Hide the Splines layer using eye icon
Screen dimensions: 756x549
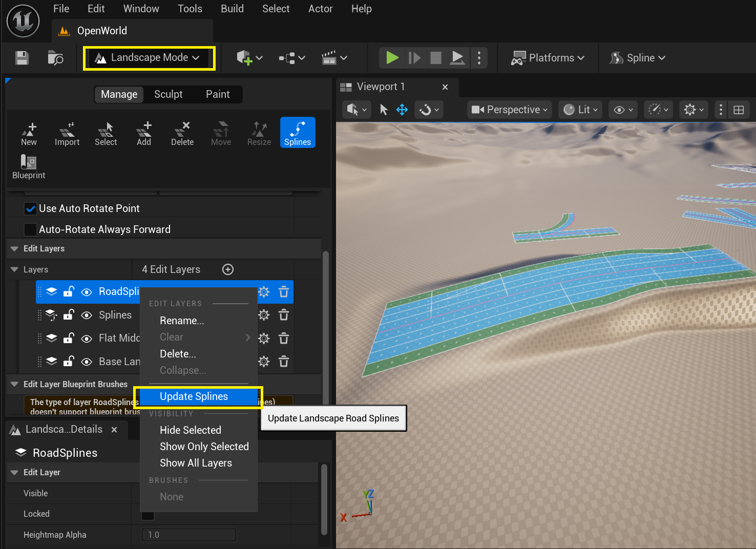87,315
